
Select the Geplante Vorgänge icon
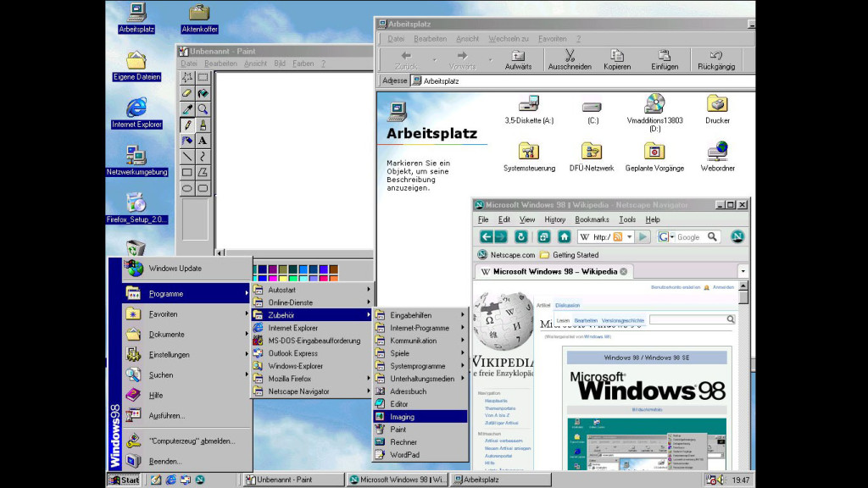click(654, 157)
